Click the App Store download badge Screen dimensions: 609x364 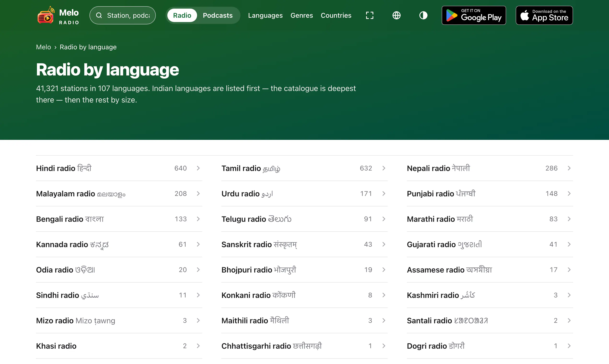click(x=544, y=16)
